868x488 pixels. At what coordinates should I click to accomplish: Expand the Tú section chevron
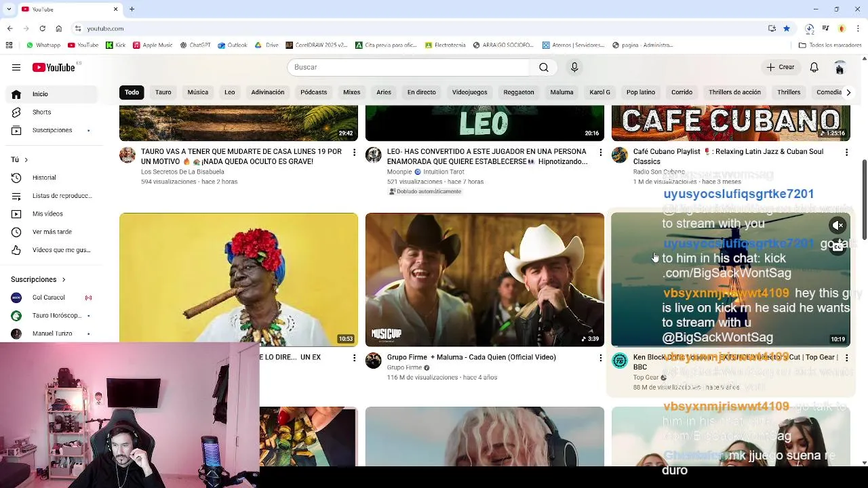coord(26,160)
